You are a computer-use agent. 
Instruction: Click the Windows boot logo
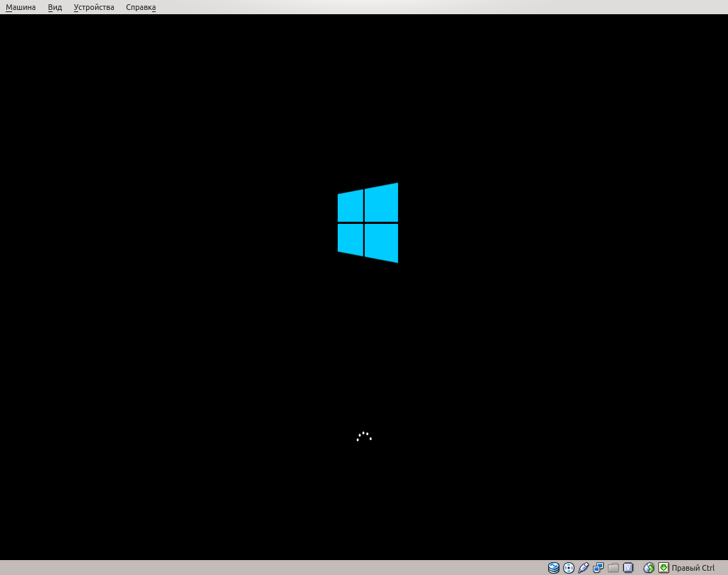[367, 222]
